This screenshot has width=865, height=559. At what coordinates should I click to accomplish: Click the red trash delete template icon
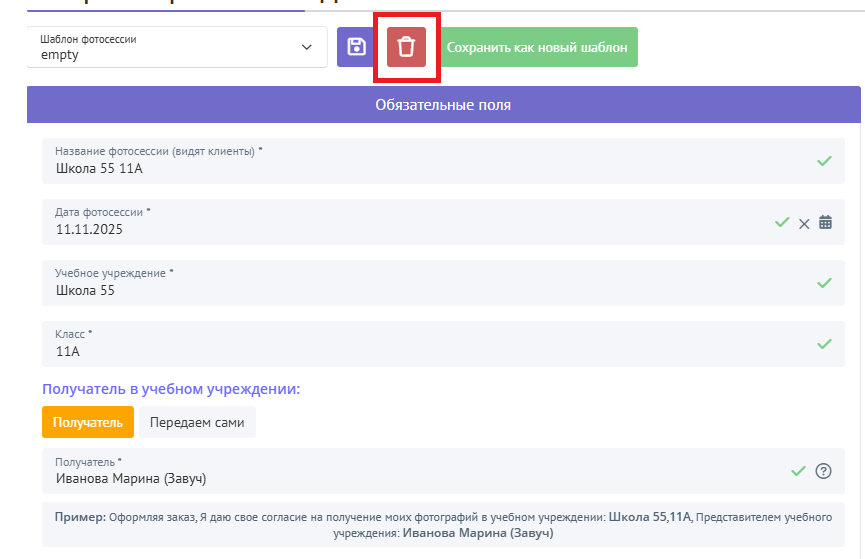[406, 47]
